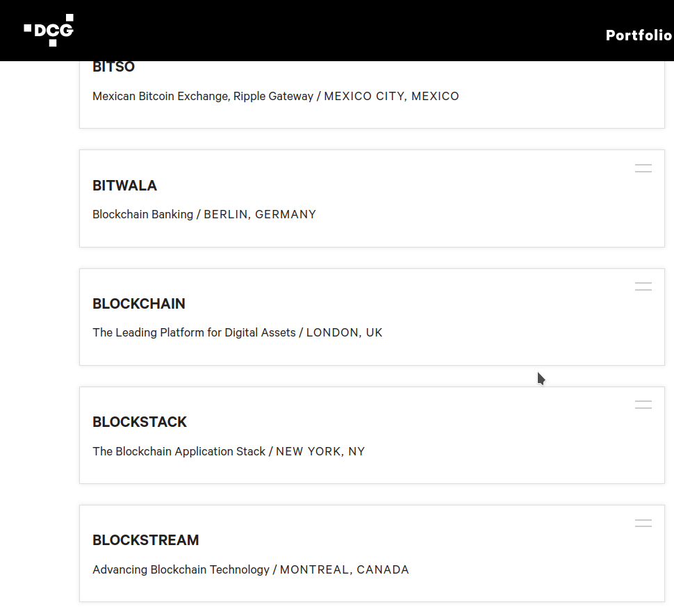The width and height of the screenshot is (674, 616).
Task: Click the MONTREAL, CANADA location text
Action: pos(345,569)
